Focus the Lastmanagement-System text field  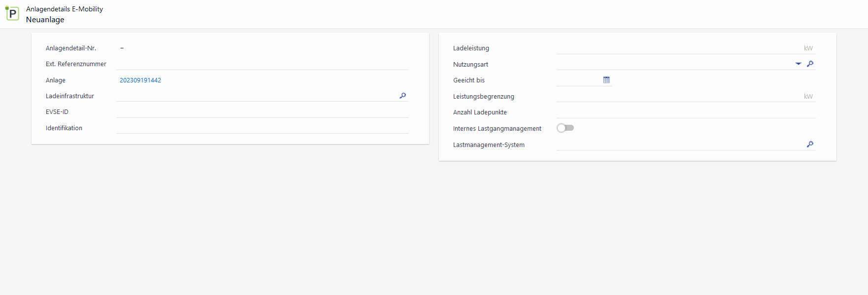click(x=680, y=145)
